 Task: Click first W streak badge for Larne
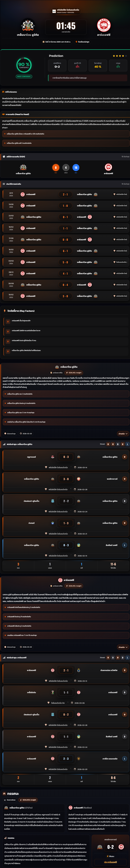coord(108,657)
